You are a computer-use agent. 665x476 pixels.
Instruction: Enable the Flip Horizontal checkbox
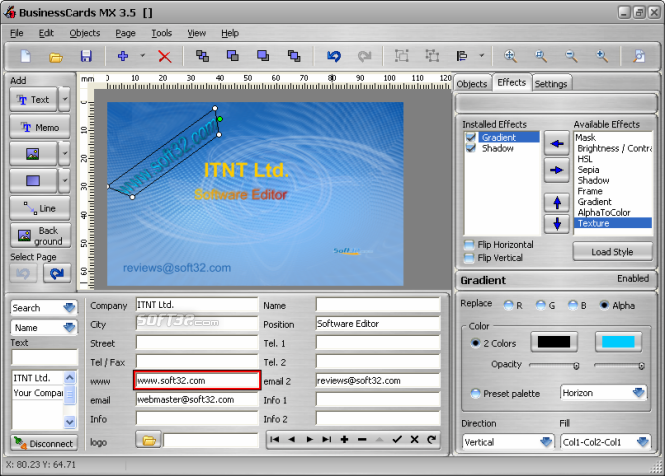(469, 245)
